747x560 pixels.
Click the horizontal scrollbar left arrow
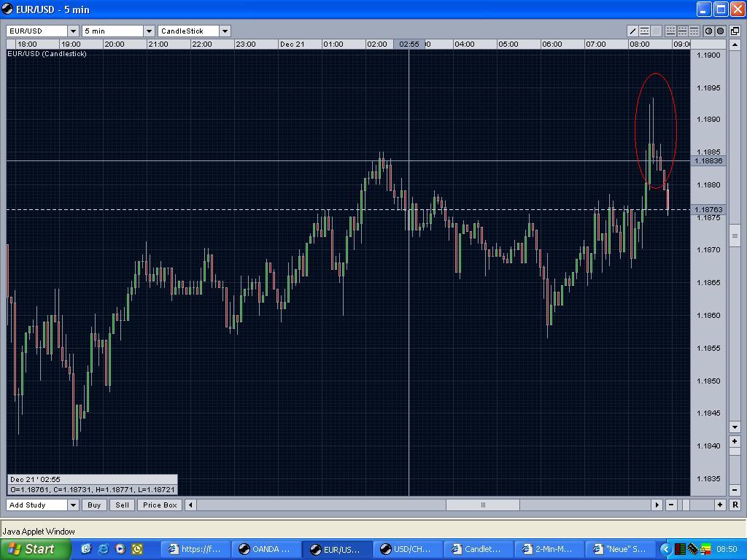point(190,505)
